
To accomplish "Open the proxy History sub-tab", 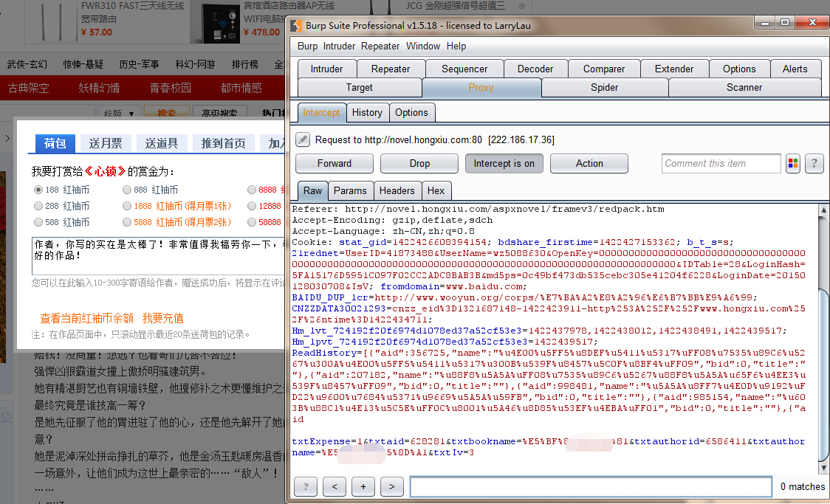I will tap(367, 113).
